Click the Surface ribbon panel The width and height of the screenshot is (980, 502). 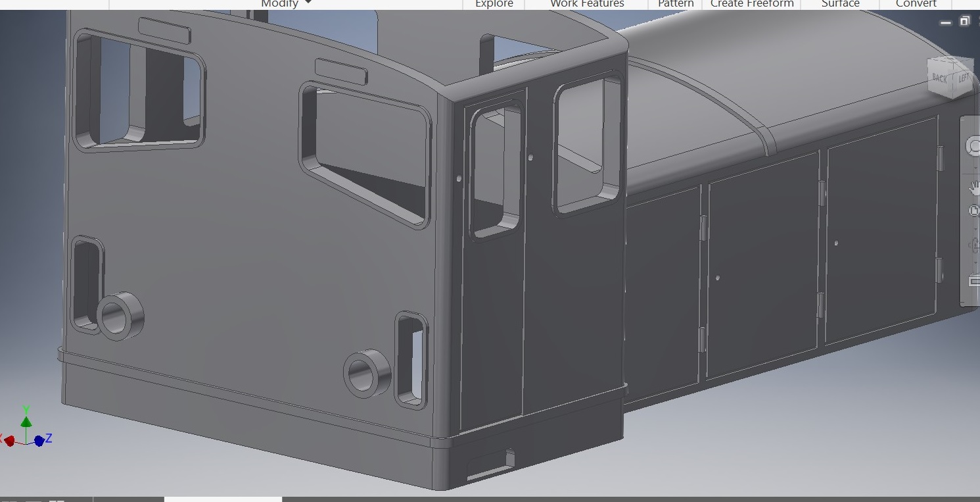tap(839, 4)
